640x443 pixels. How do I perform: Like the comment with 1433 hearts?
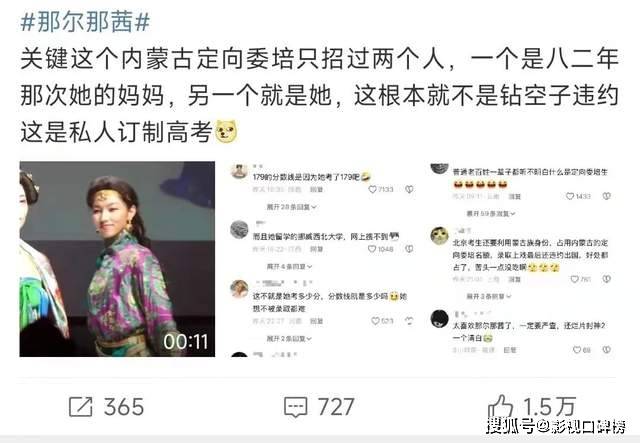pyautogui.click(x=570, y=196)
